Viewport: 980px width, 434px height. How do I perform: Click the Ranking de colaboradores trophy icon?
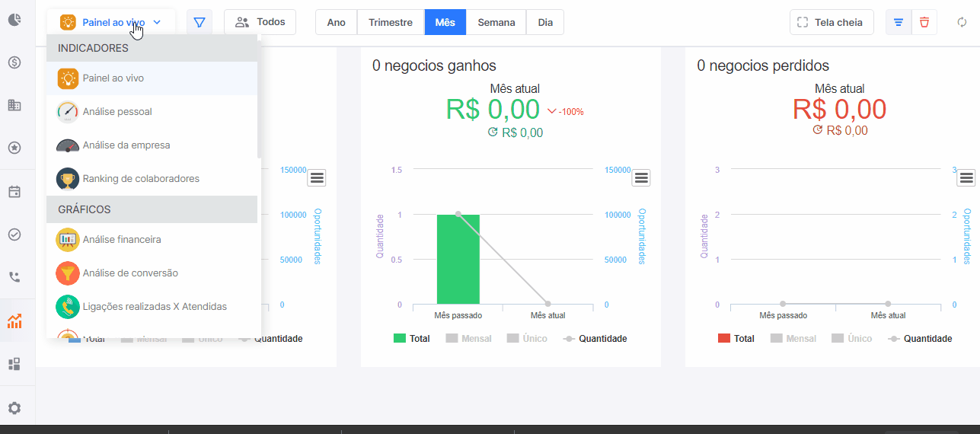pyautogui.click(x=68, y=179)
